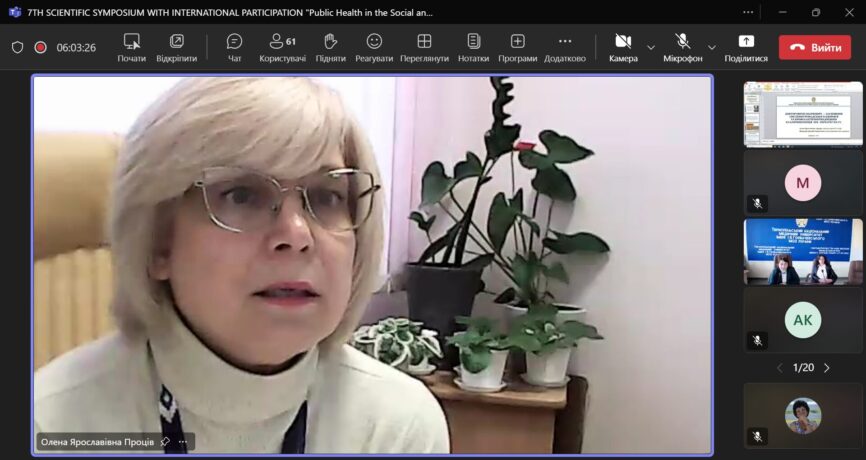Toggle the Камера on or off
This screenshot has width=866, height=460.
point(623,46)
